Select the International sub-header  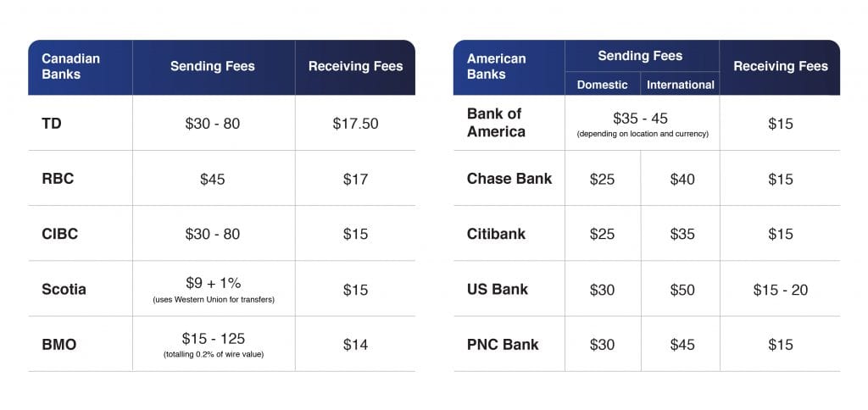tap(681, 86)
